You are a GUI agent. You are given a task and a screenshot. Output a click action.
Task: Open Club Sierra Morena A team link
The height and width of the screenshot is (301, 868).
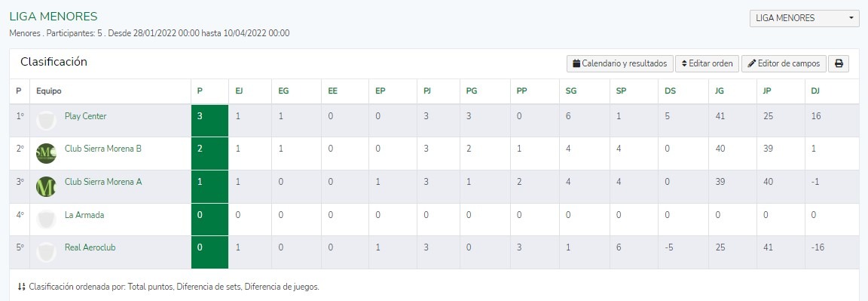coord(103,182)
